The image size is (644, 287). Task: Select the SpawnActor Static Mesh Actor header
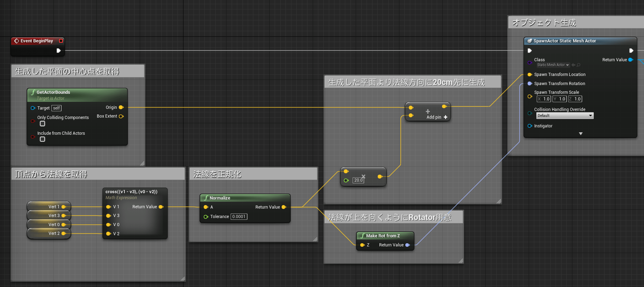[x=580, y=41]
